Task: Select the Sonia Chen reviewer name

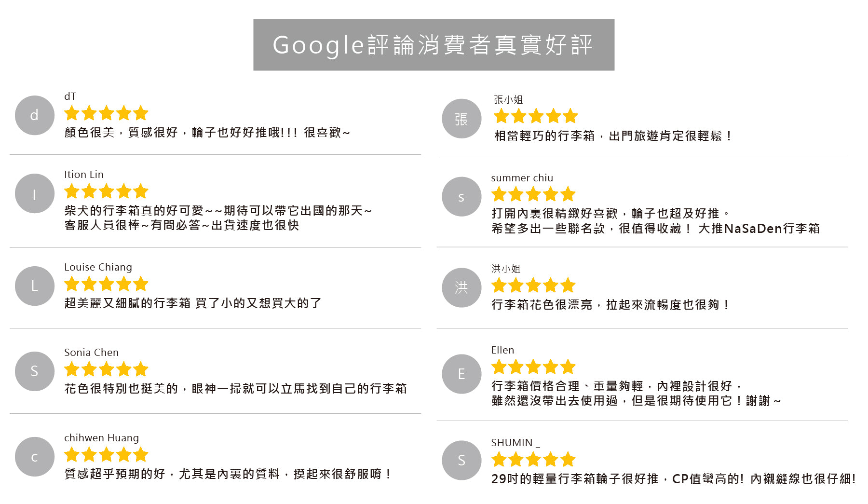Action: pos(91,353)
